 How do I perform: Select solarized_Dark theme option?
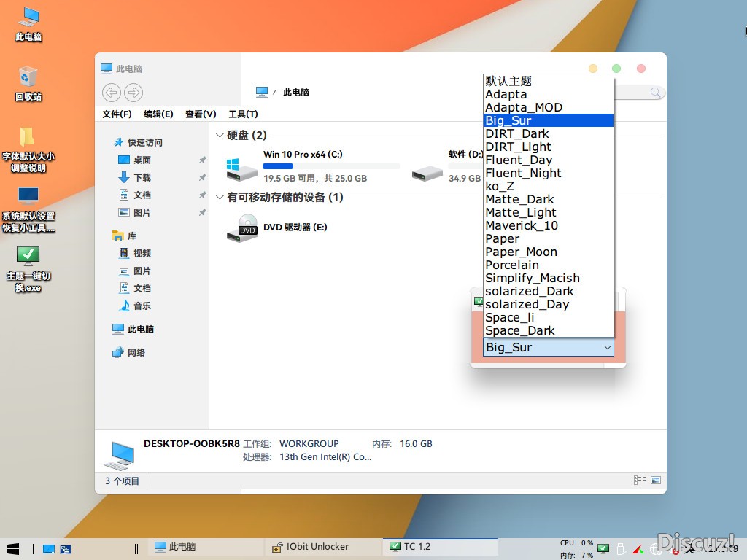549,292
